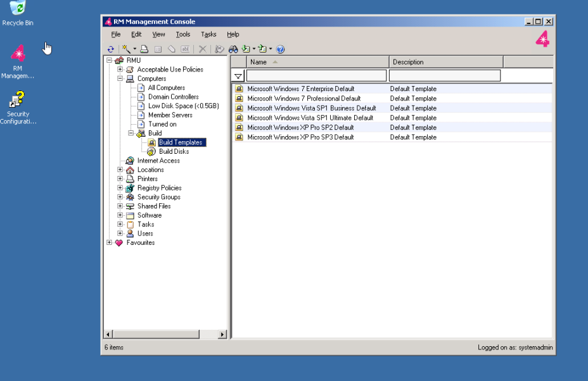The height and width of the screenshot is (381, 588).
Task: Sort by the Description column header
Action: [x=446, y=62]
